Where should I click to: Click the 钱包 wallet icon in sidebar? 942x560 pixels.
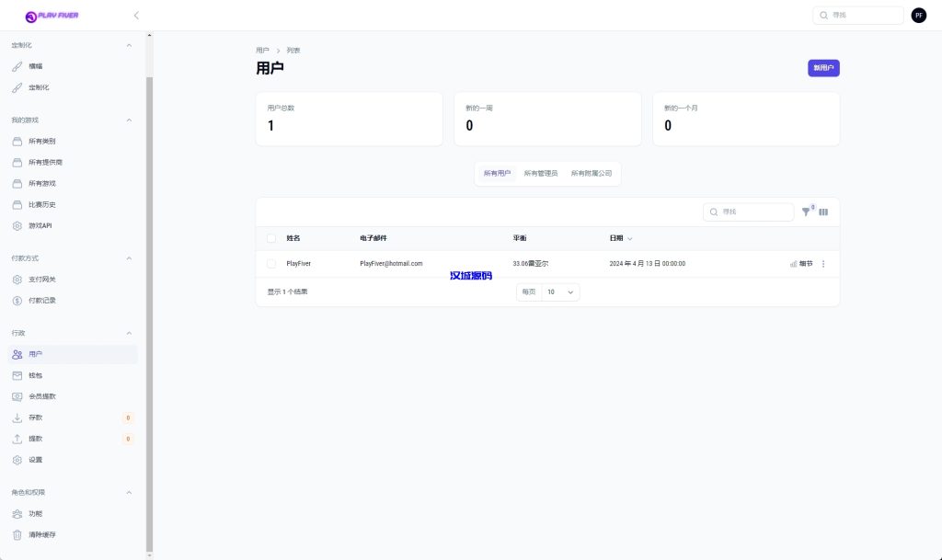click(x=17, y=375)
